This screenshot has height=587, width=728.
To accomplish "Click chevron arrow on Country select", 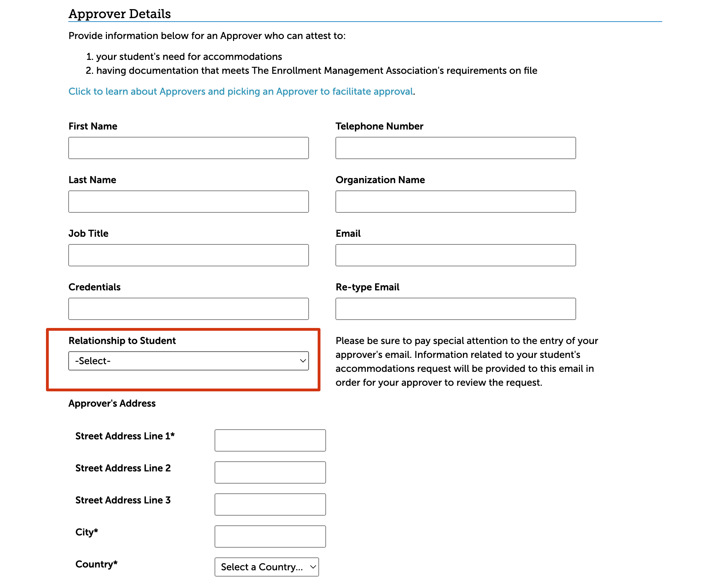I will click(313, 567).
